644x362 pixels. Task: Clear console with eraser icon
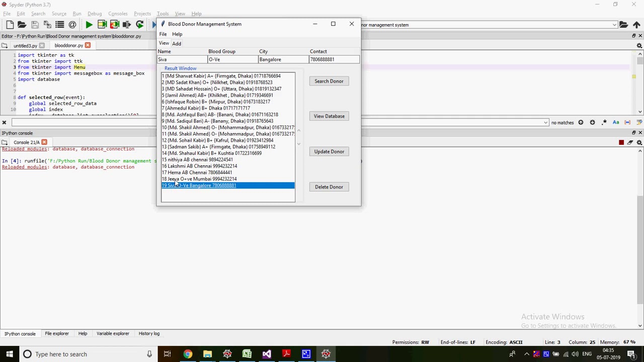pyautogui.click(x=630, y=143)
